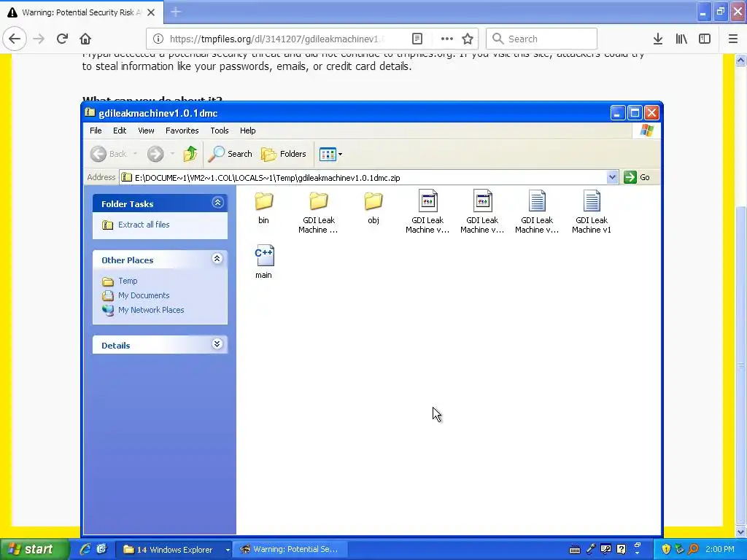Open the page actions three-dot menu
Image resolution: width=747 pixels, height=560 pixels.
click(447, 39)
